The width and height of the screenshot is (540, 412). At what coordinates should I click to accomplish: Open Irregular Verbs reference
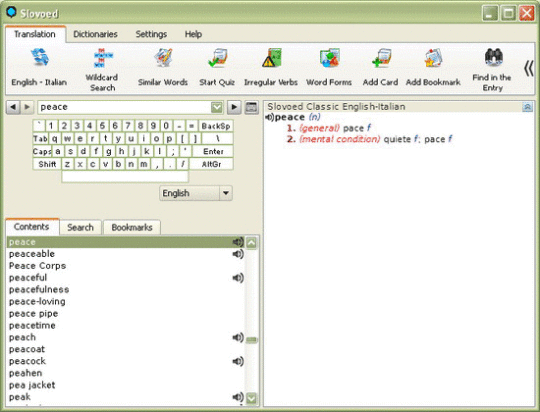271,67
